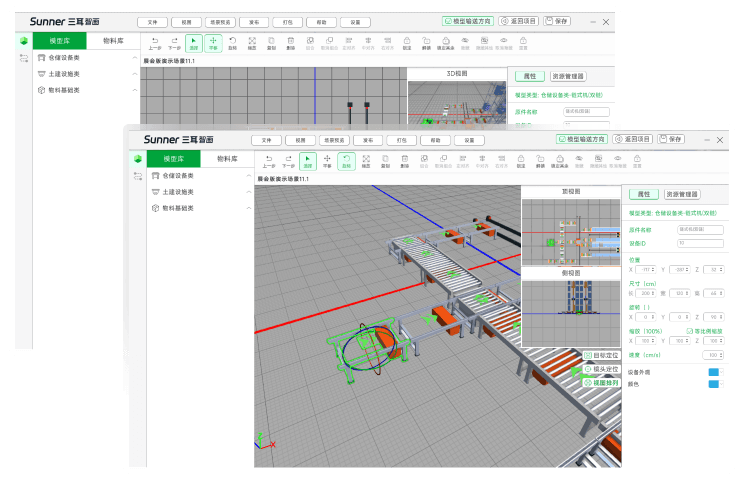Toggle the green 视图排列 option in viewport
Image resolution: width=744 pixels, height=486 pixels.
click(x=602, y=383)
